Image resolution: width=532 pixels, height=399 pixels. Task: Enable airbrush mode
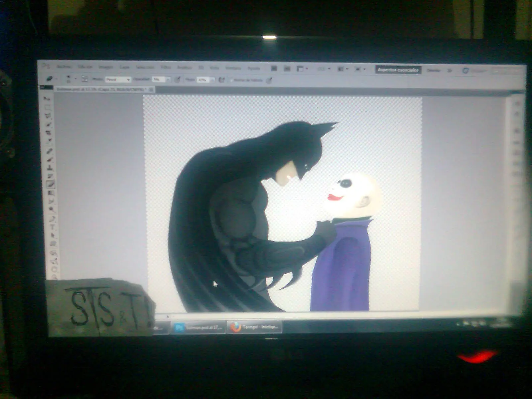point(222,80)
